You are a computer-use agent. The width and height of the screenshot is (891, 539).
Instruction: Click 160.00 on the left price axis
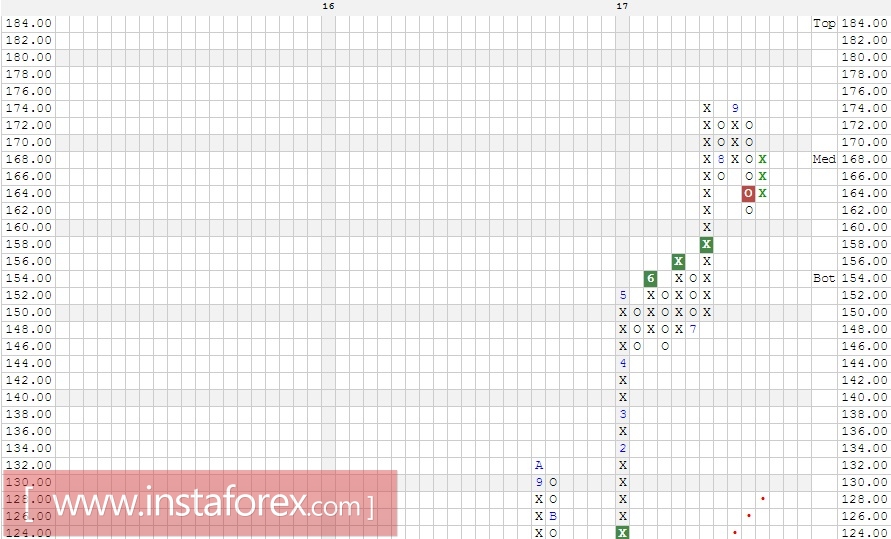(x=28, y=227)
